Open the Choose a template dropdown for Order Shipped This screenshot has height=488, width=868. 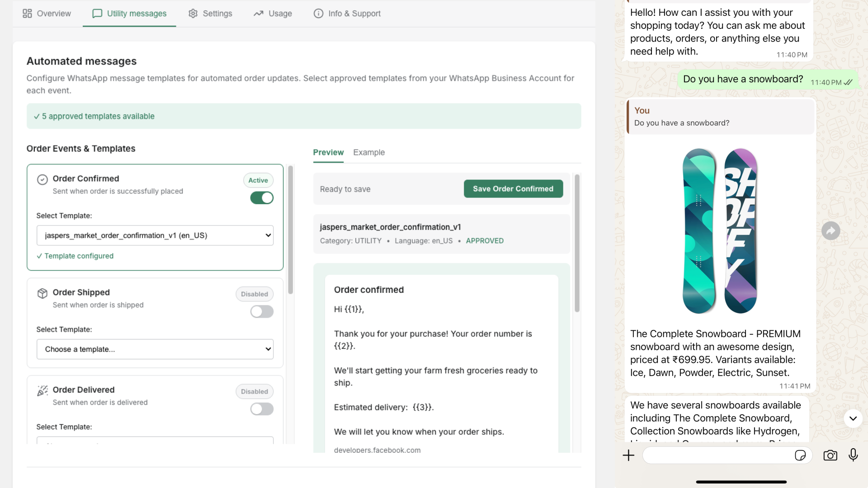coord(155,349)
